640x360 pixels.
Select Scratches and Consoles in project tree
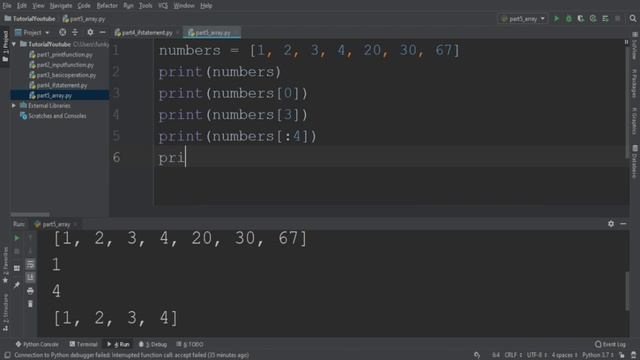(x=53, y=116)
